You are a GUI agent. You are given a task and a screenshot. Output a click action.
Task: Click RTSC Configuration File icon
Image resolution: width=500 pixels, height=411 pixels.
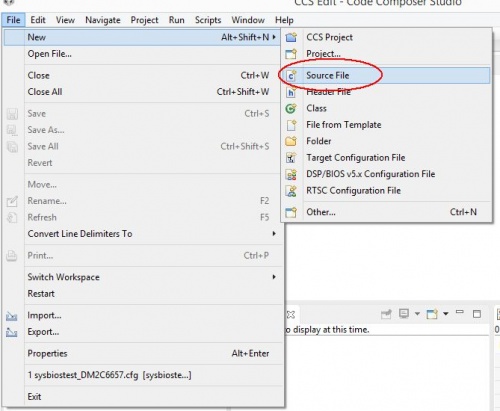click(x=291, y=191)
